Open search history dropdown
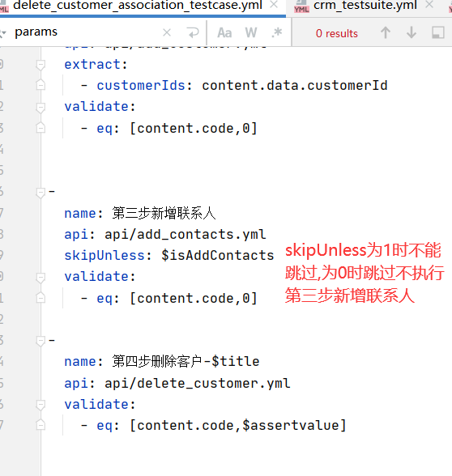452x476 pixels. pos(2,32)
